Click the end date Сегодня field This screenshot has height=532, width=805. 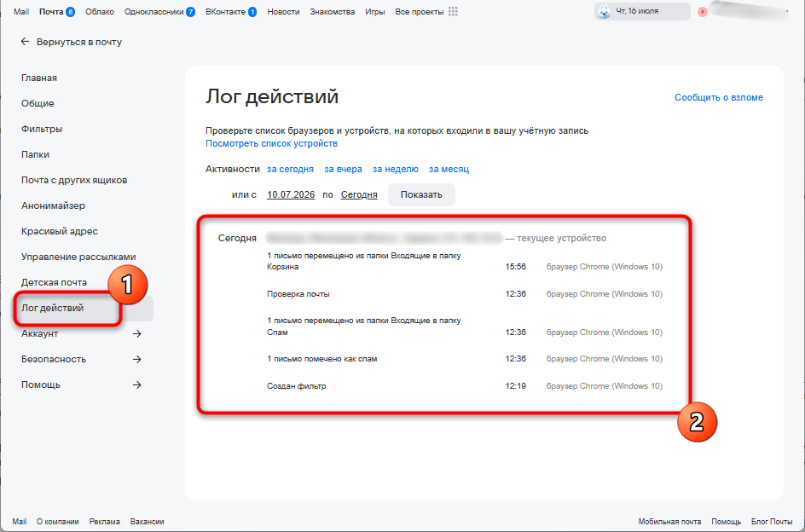pyautogui.click(x=359, y=194)
